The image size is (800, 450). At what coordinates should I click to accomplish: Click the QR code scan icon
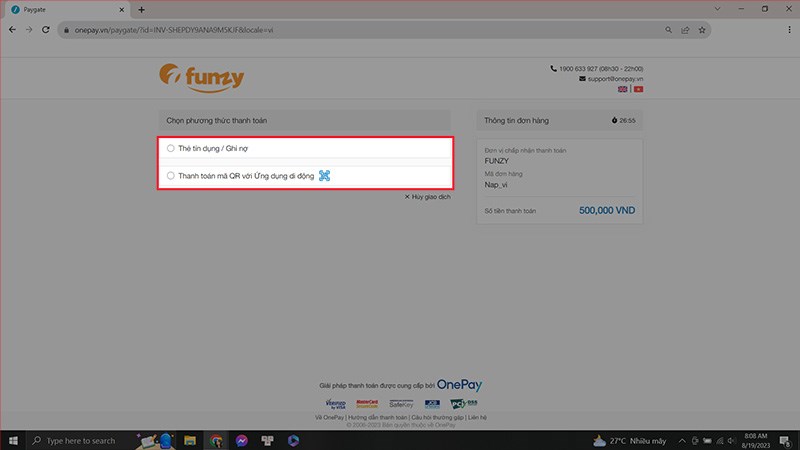coord(324,176)
